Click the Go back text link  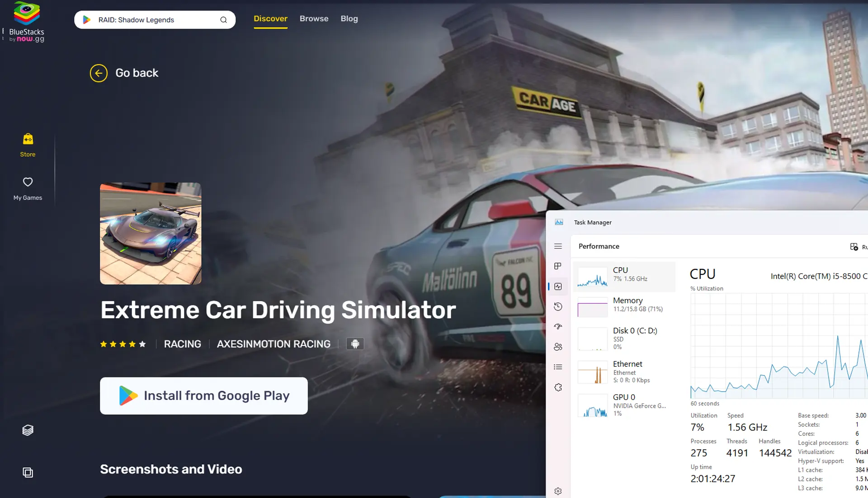point(137,73)
